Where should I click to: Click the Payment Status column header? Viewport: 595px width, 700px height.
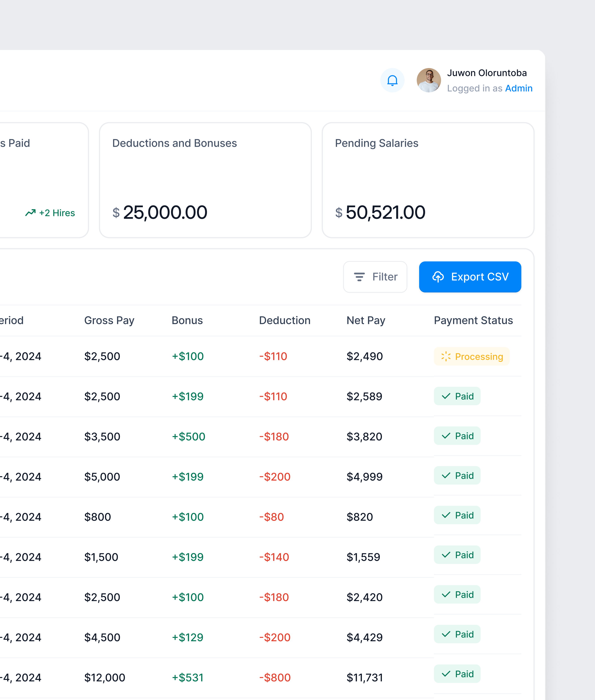(x=473, y=320)
